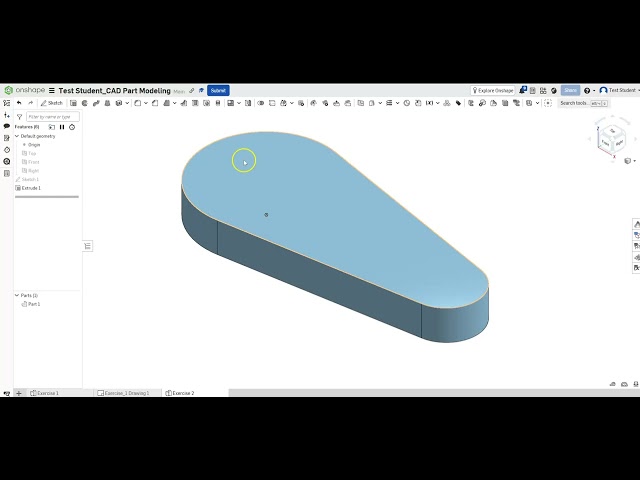This screenshot has height=480, width=640.
Task: Select the Sweep tool icon
Action: 96,103
